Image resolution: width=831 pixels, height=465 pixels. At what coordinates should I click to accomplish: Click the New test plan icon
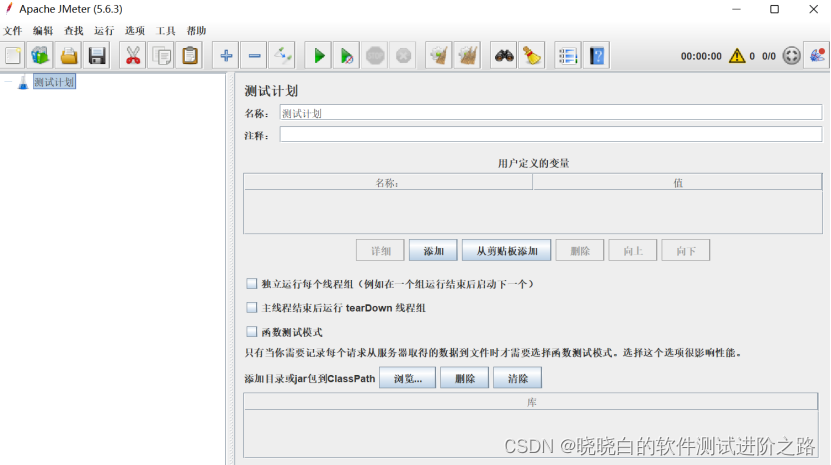click(13, 56)
